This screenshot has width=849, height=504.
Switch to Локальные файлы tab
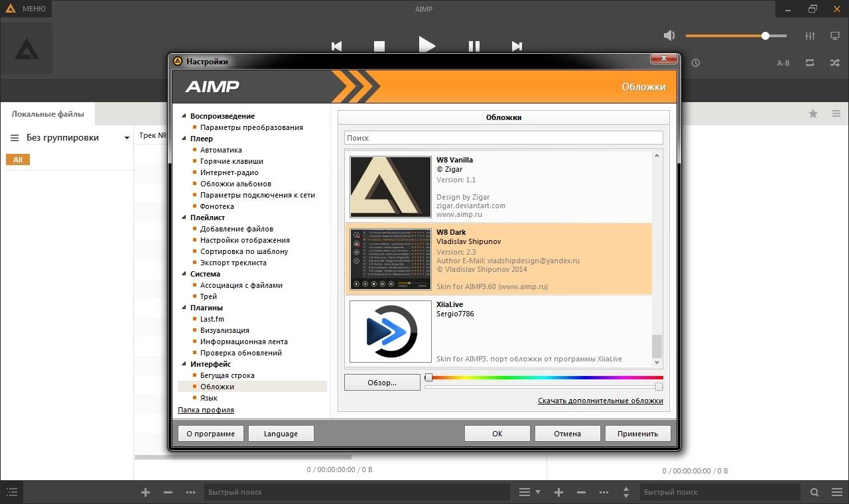point(48,114)
